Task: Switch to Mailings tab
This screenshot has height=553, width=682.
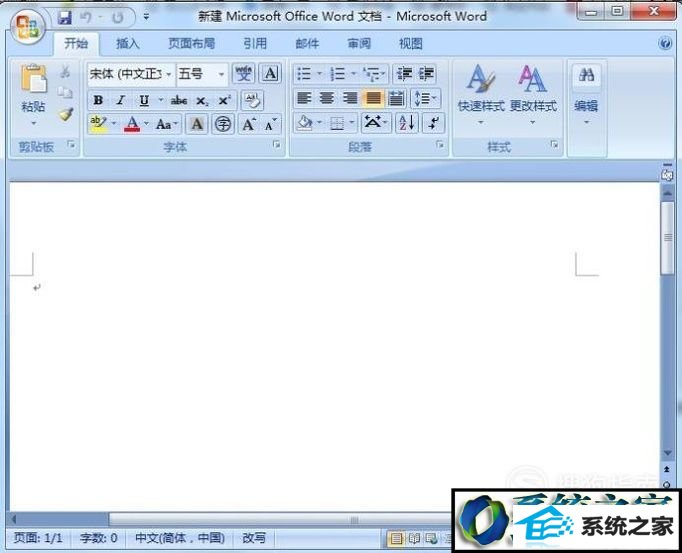Action: [x=307, y=44]
